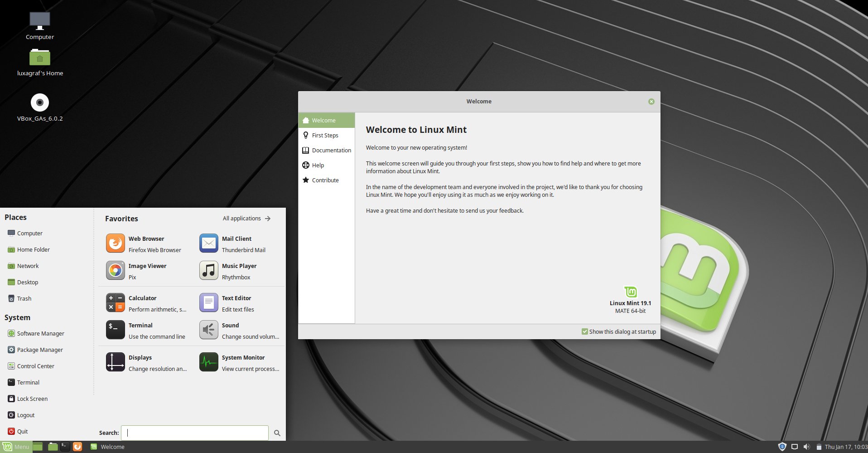The width and height of the screenshot is (868, 453).
Task: Open Sound settings from Favorites
Action: click(x=230, y=330)
